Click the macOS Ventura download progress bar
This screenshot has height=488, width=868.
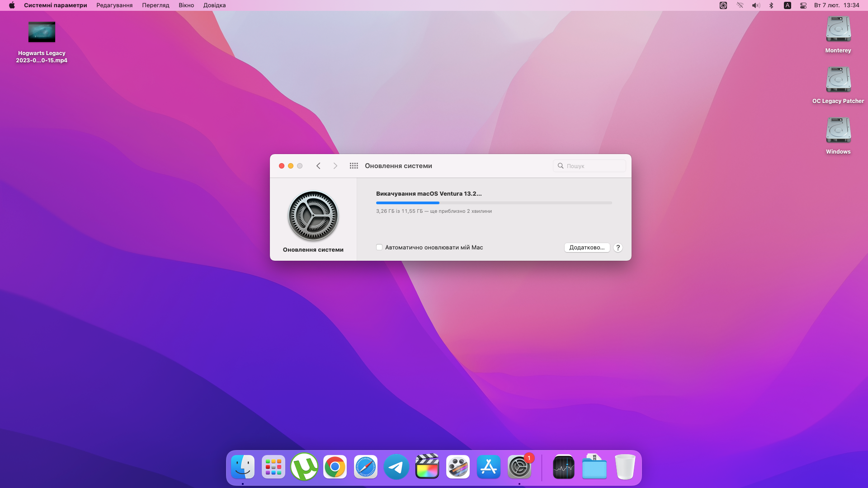[x=494, y=203]
